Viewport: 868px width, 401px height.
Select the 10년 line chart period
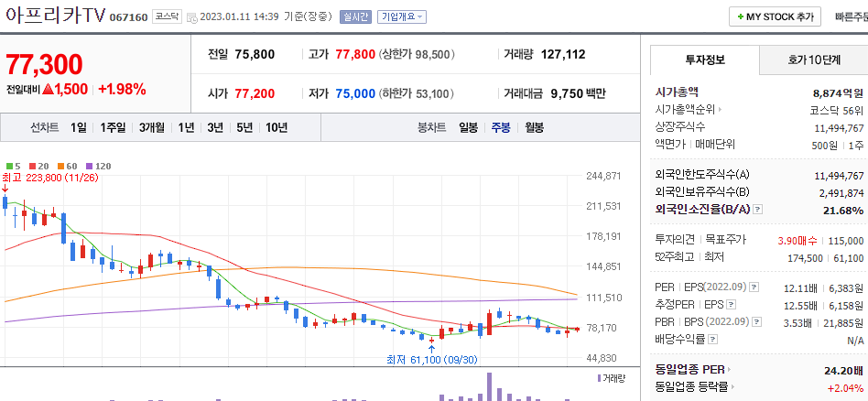tap(277, 127)
